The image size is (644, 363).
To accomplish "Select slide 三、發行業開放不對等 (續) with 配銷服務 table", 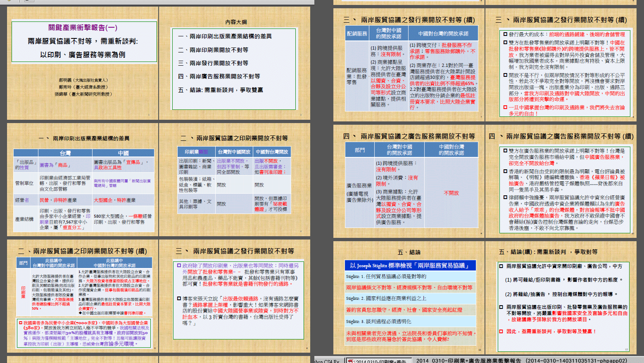I will [409, 64].
